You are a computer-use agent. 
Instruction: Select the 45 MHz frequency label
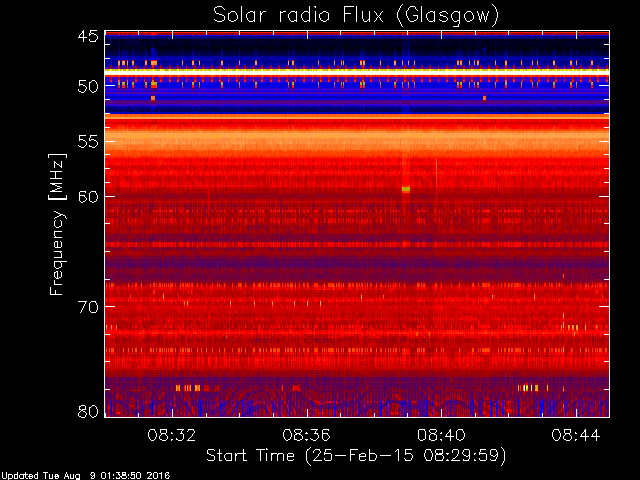pos(88,36)
